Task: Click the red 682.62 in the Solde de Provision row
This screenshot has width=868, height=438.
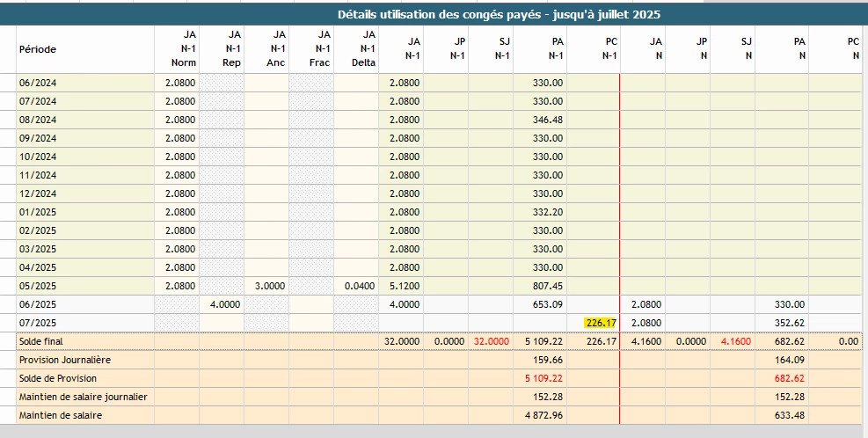Action: 790,378
